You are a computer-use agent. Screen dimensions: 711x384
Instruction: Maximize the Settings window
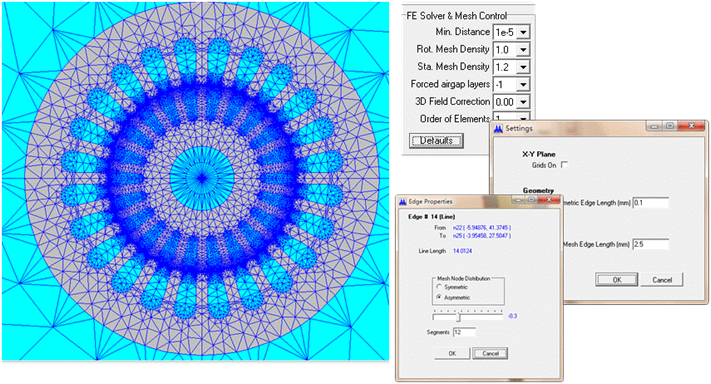pos(670,126)
